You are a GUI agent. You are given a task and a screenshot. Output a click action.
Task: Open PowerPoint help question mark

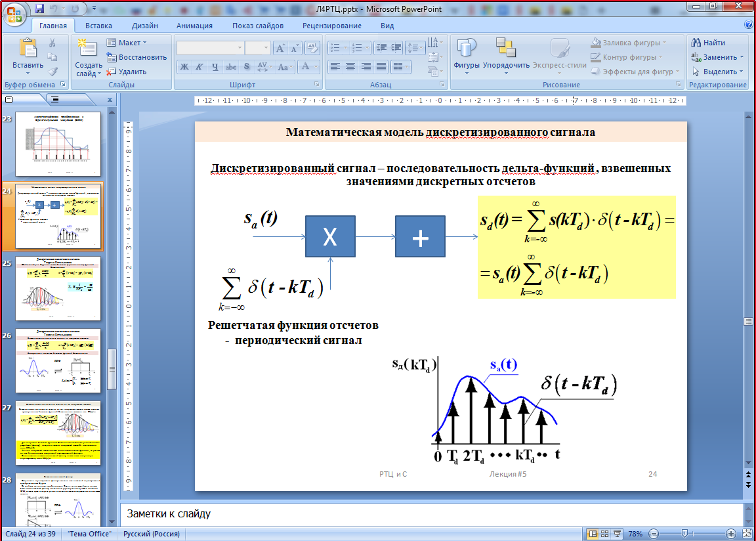point(749,25)
